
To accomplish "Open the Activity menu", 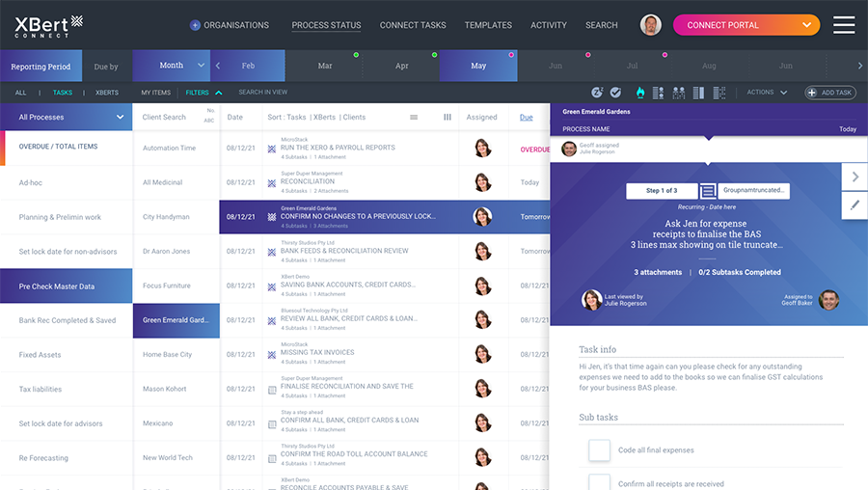I will (549, 25).
